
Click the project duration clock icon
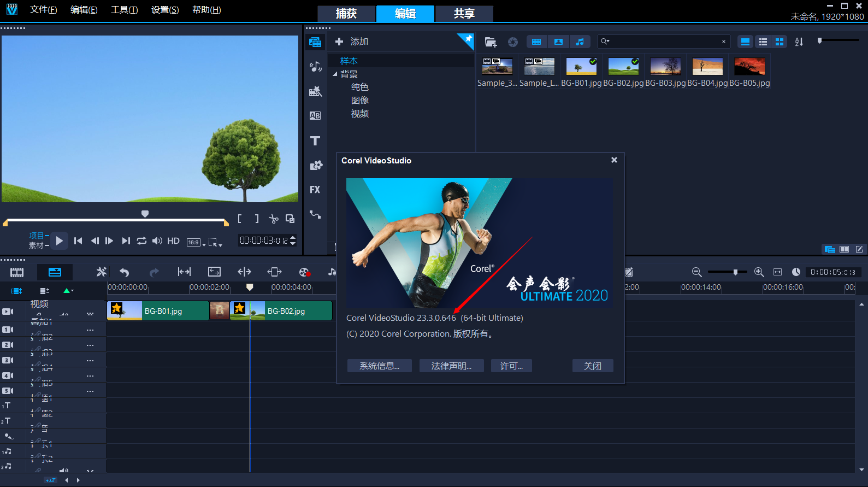[x=796, y=272]
